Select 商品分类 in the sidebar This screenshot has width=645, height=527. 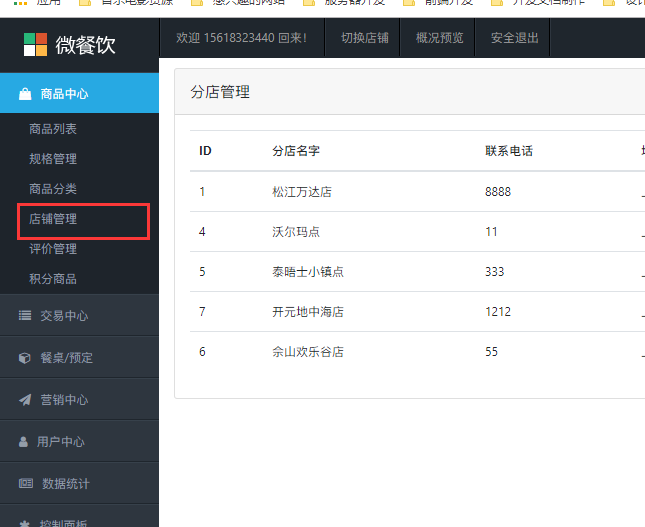coord(53,189)
